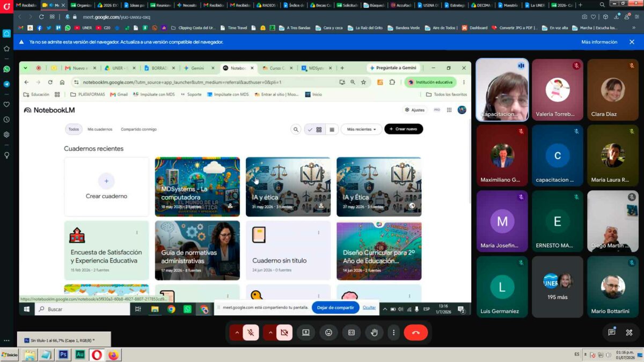Screen dimensions: 644x362
Task: Open options menu on Encuesta de Satisfacción card
Action: [137, 232]
